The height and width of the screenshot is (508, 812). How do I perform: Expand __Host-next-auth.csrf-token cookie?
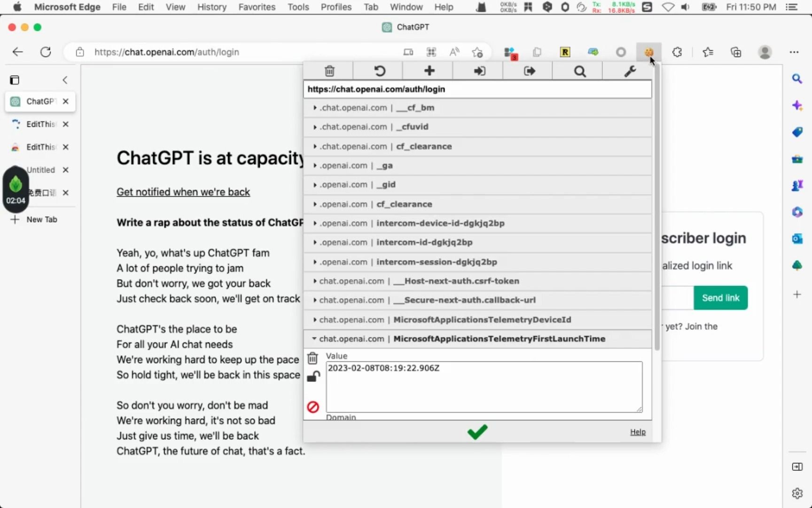tap(477, 281)
